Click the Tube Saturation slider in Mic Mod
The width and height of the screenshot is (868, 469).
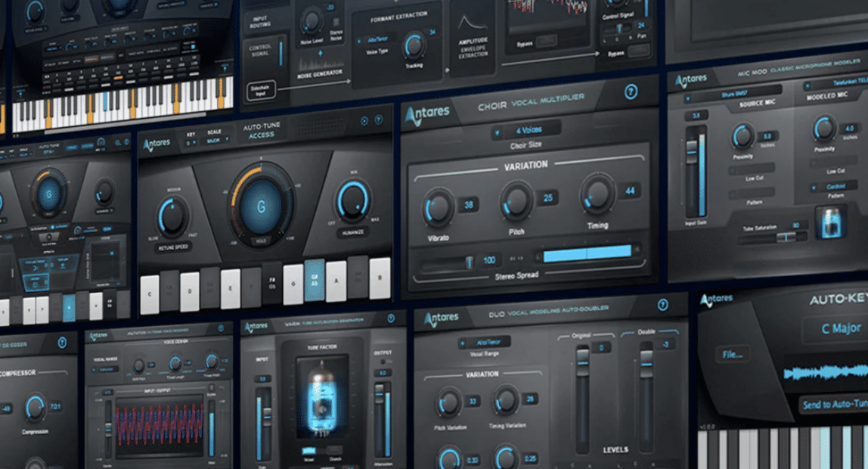(x=772, y=237)
